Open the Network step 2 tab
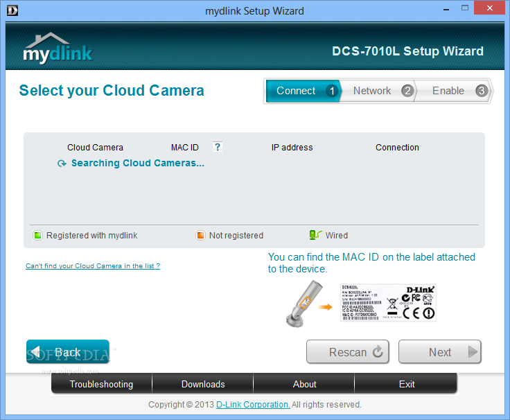The height and width of the screenshot is (420, 510). tap(378, 91)
